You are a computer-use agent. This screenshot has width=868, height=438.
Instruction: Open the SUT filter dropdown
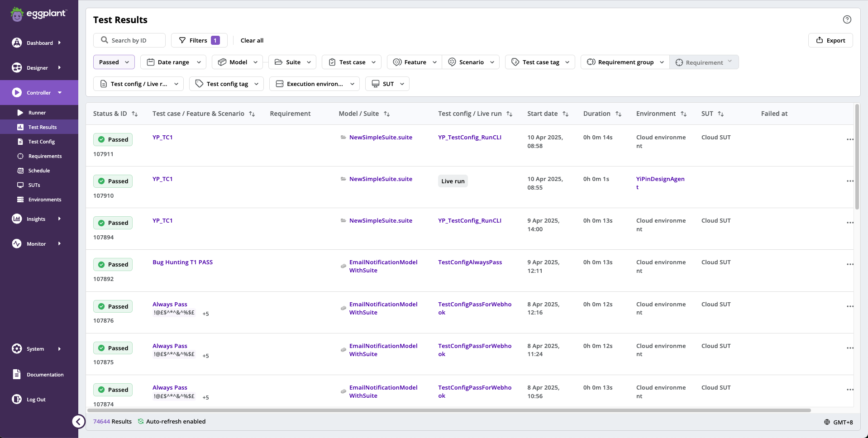point(387,84)
